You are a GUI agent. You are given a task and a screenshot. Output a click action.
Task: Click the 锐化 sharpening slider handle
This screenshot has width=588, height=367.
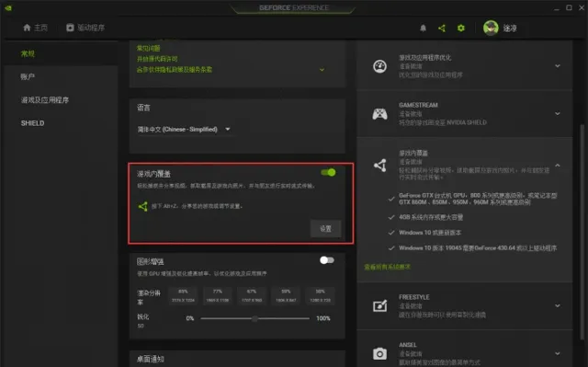tap(254, 318)
